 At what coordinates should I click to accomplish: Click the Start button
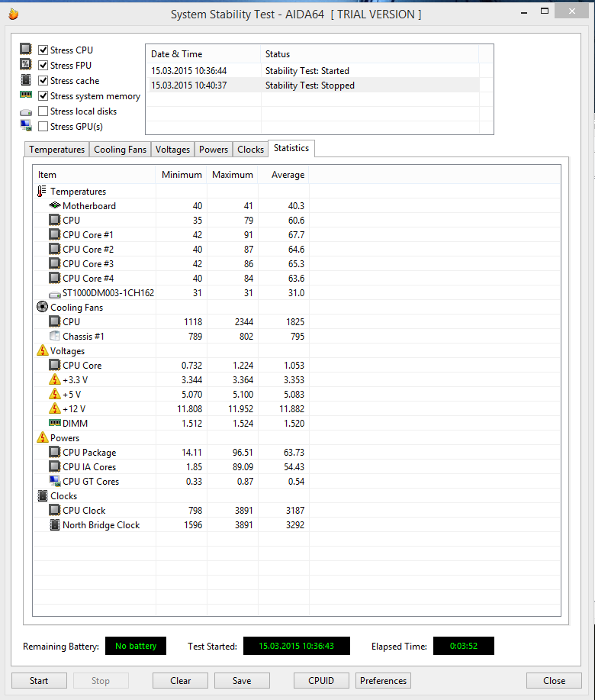39,681
